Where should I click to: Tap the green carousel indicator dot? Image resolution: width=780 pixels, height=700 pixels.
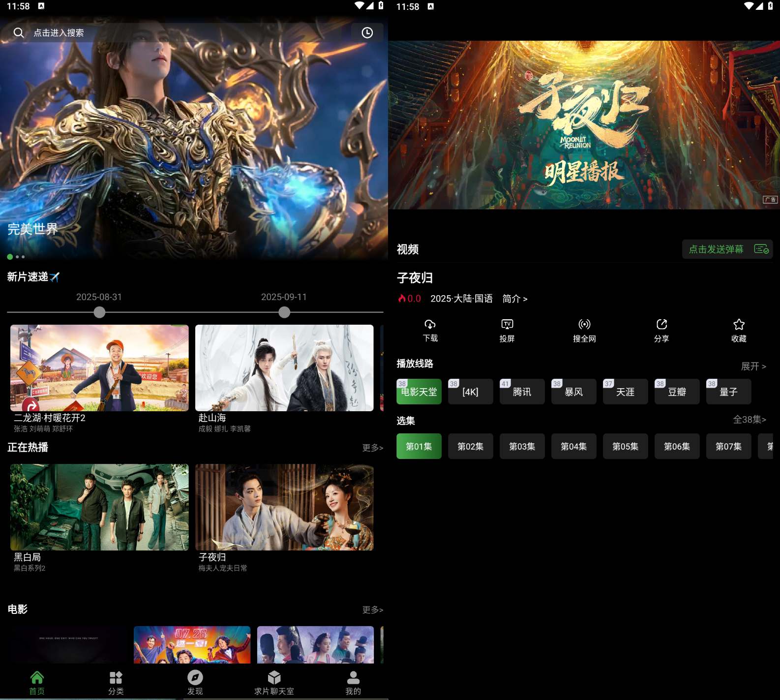click(x=10, y=257)
